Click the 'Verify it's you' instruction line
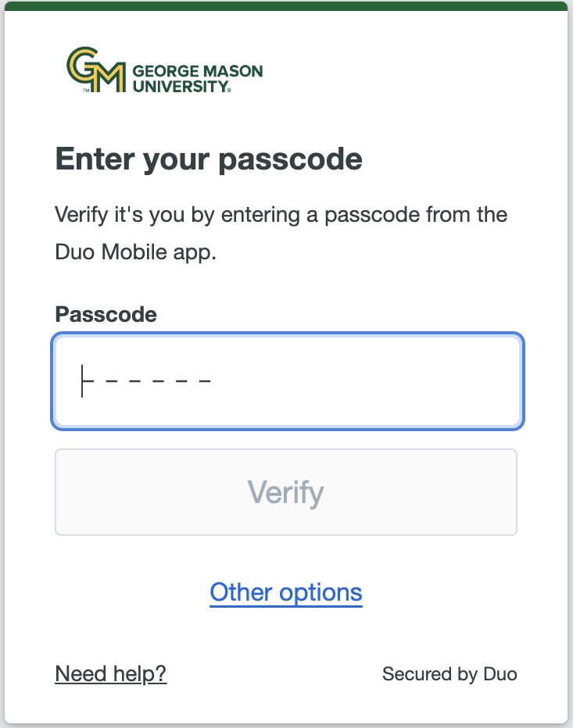573x728 pixels. [281, 214]
